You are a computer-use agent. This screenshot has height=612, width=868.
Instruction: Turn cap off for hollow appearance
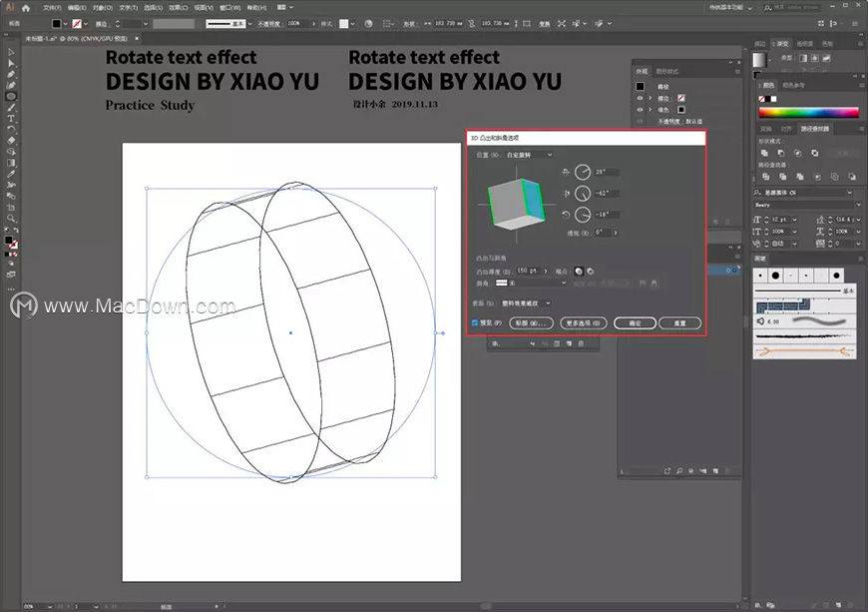(x=591, y=272)
